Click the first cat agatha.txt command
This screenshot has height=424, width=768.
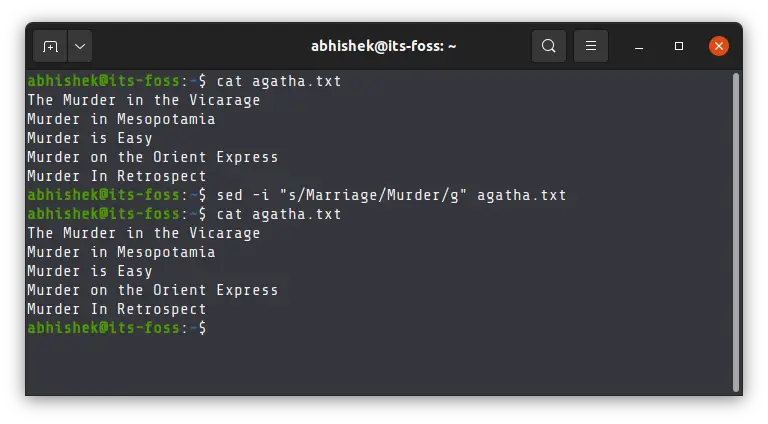pyautogui.click(x=279, y=81)
